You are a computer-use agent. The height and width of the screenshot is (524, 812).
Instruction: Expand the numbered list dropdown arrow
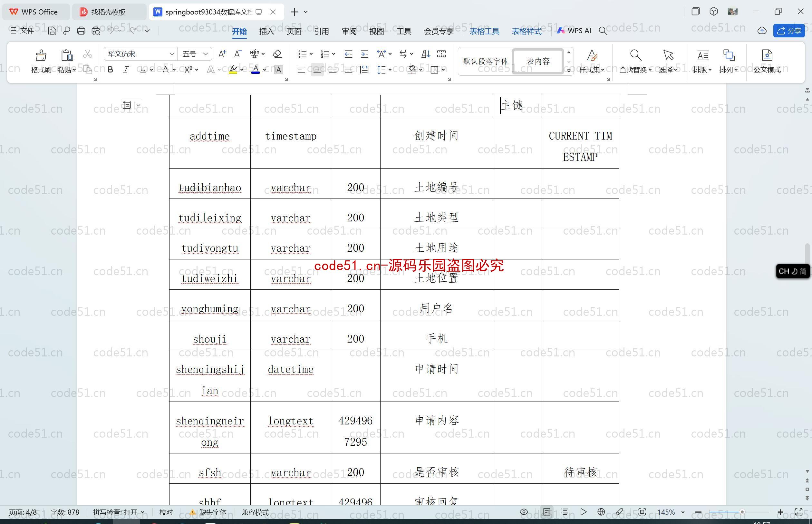coord(334,54)
